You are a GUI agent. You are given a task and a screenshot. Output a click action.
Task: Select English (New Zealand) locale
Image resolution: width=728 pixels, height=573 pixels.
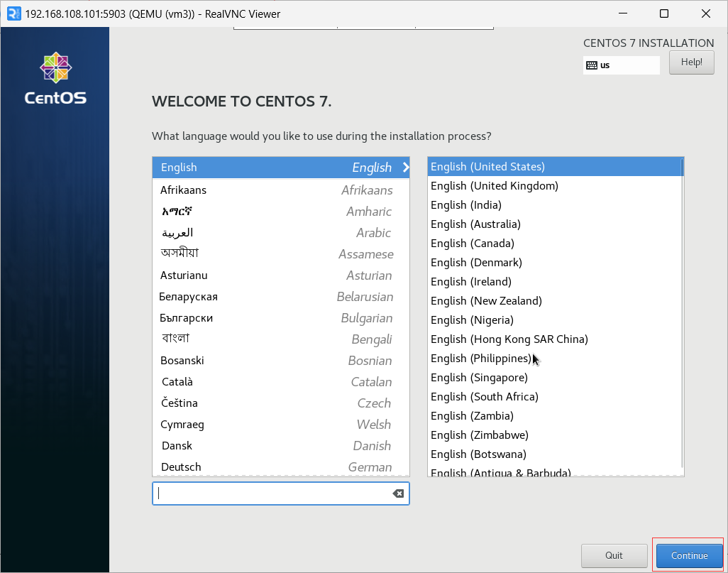coord(554,300)
